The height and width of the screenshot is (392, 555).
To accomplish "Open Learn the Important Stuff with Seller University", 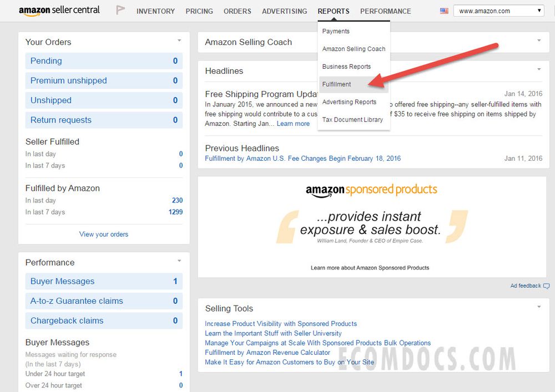I will point(273,333).
